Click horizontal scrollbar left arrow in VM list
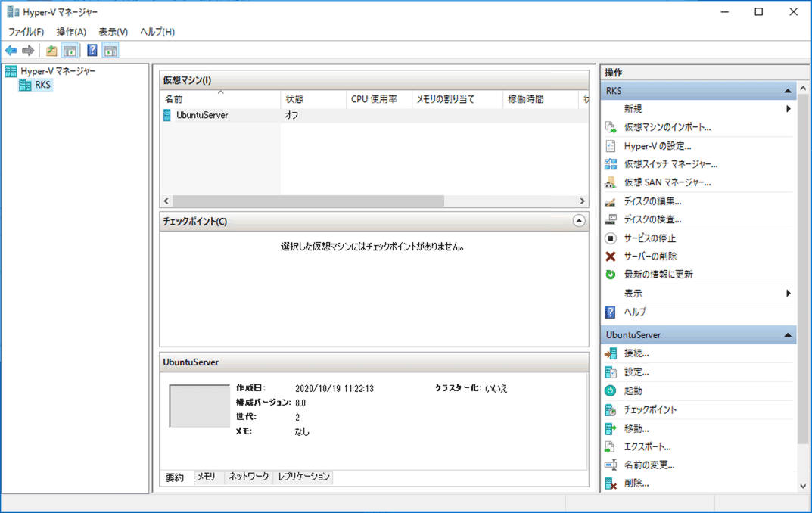The height and width of the screenshot is (513, 812). pyautogui.click(x=166, y=201)
